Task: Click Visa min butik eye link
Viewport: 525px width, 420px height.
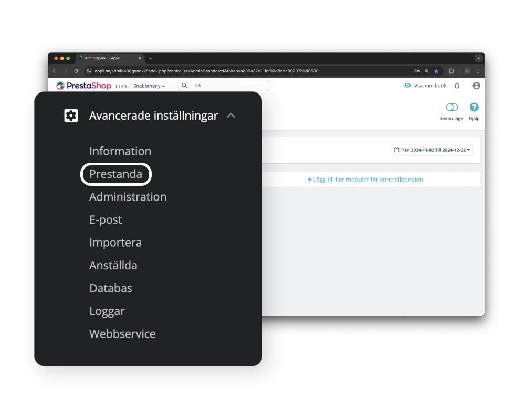Action: click(x=425, y=86)
